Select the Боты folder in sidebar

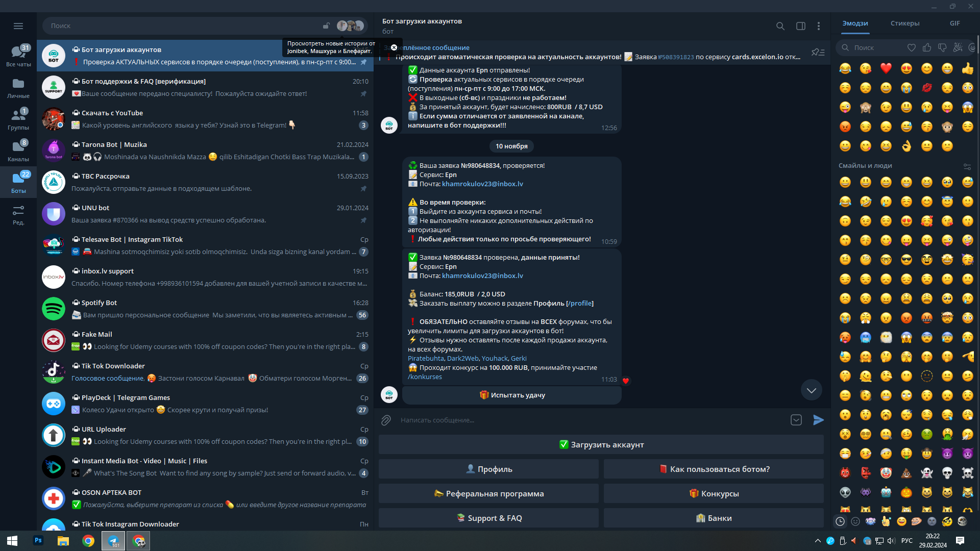point(18,182)
